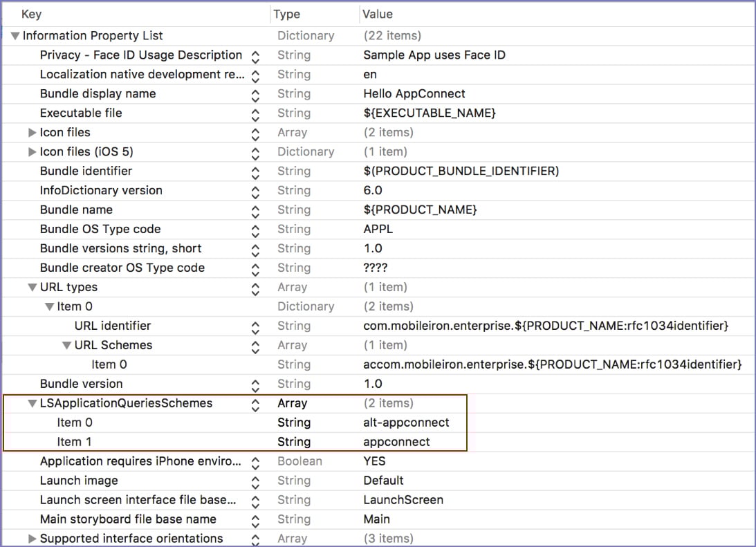Collapse the URL Schemes array
The height and width of the screenshot is (547, 756).
(x=66, y=346)
